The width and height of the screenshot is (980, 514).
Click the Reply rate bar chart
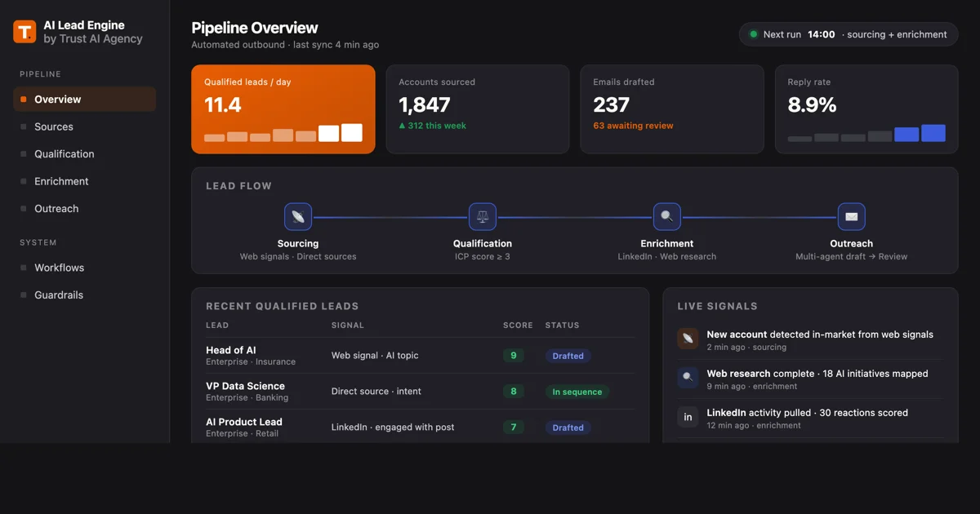[866, 133]
